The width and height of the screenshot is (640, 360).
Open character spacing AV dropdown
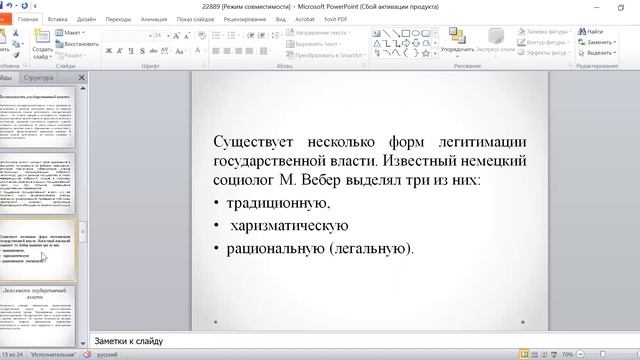pyautogui.click(x=165, y=51)
